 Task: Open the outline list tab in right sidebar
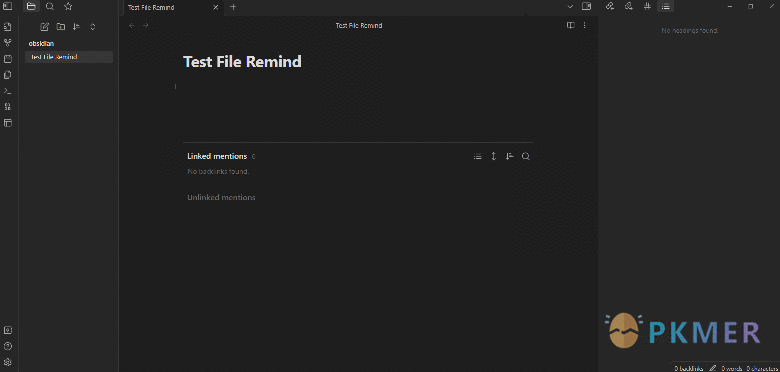tap(665, 6)
